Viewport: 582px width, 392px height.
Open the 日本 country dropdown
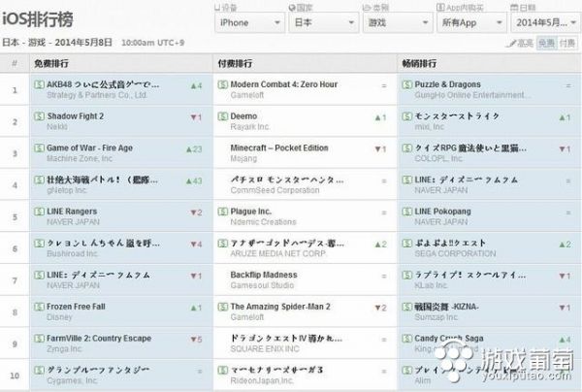[x=324, y=22]
